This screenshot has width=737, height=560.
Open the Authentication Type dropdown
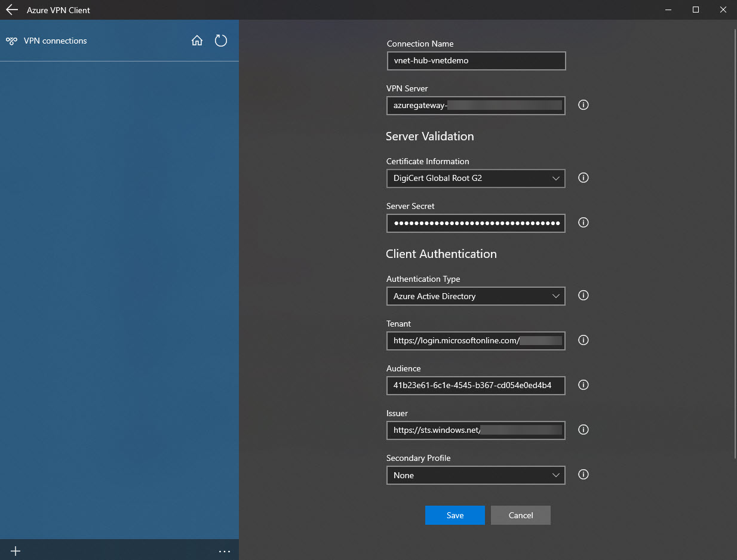(476, 296)
